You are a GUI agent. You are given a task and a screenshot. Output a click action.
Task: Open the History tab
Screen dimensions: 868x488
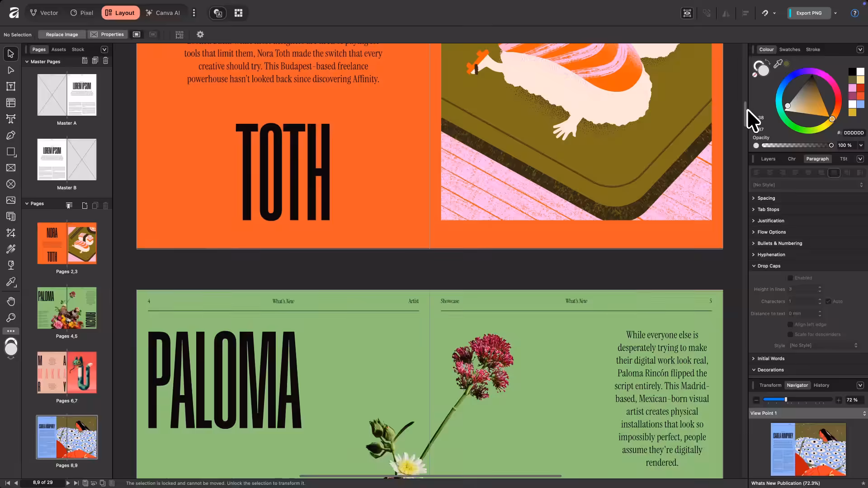tap(821, 385)
